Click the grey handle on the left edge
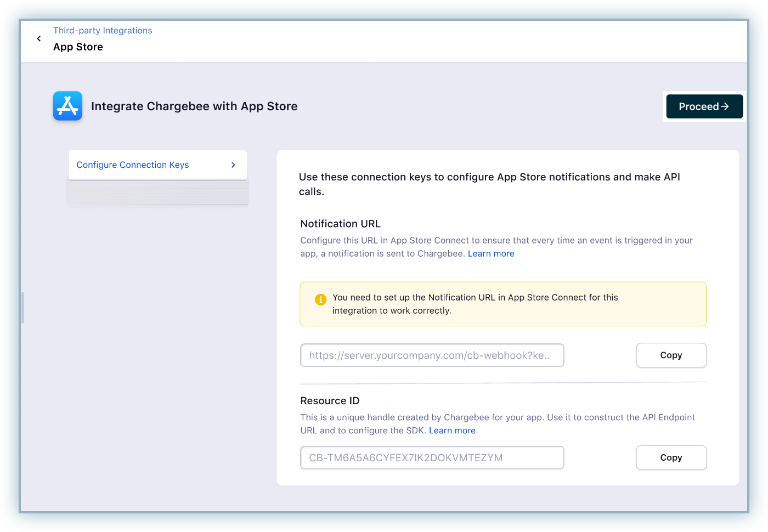 (22, 308)
